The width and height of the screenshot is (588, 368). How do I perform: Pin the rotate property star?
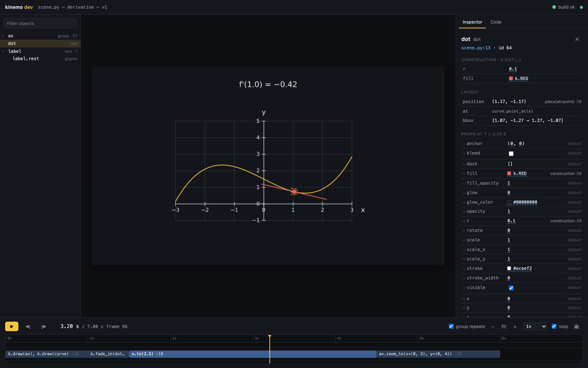[x=464, y=231]
